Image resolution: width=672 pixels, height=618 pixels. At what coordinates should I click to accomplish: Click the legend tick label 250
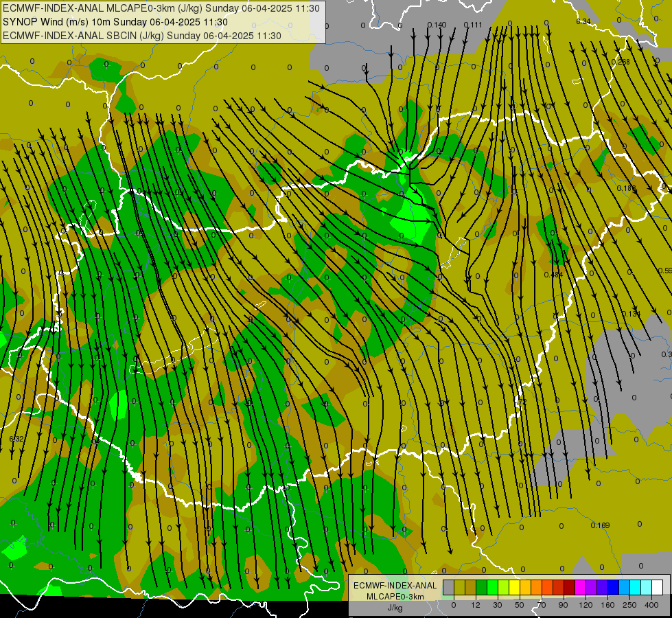[x=629, y=605]
